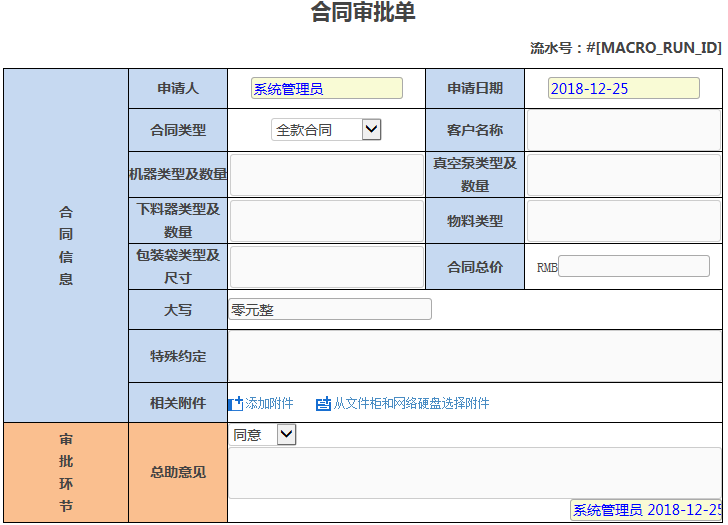Focus the 物料类型 text area

(x=624, y=221)
